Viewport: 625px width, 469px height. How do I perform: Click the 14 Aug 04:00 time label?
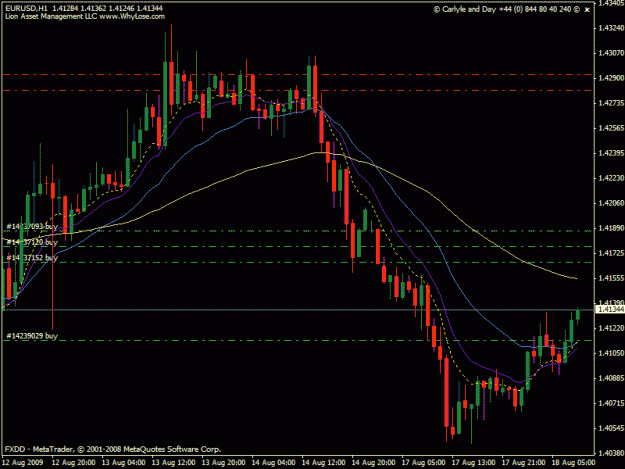(x=274, y=463)
